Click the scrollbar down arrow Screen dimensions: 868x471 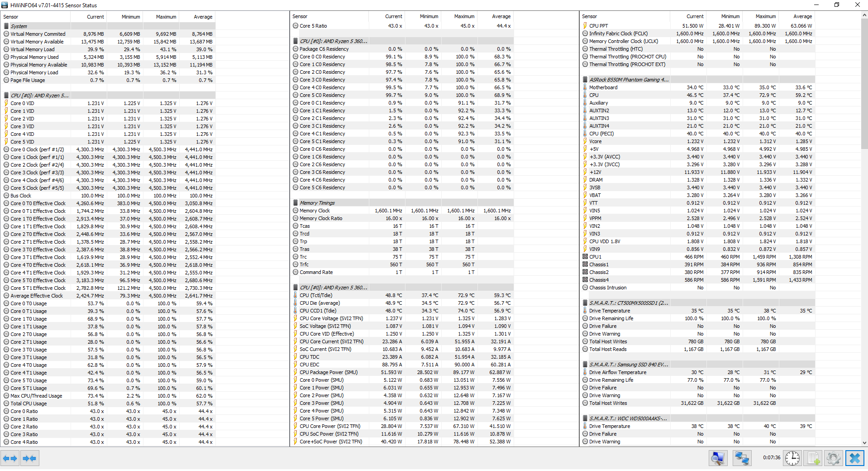864,443
